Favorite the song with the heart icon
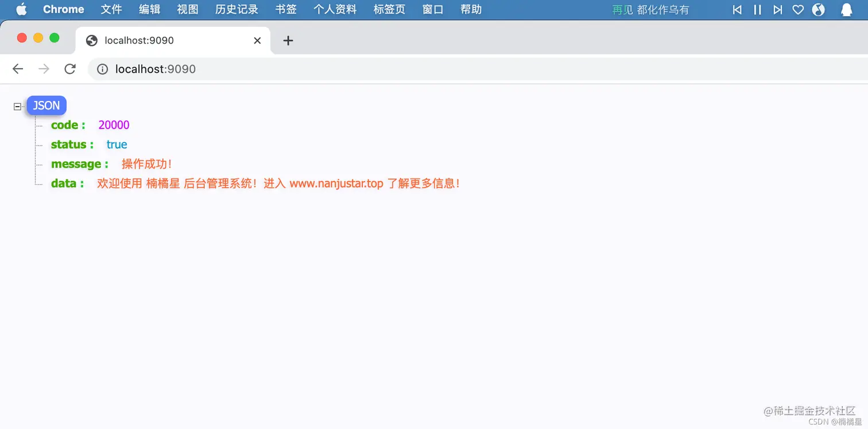 797,9
